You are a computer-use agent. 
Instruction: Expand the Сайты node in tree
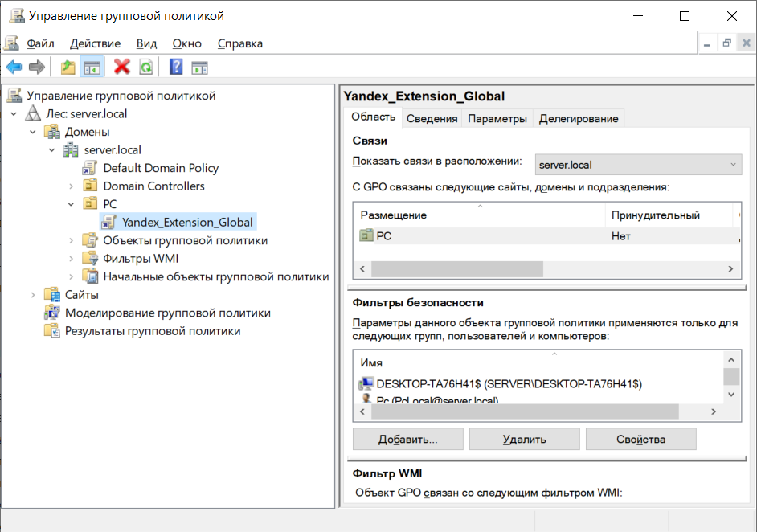[33, 294]
